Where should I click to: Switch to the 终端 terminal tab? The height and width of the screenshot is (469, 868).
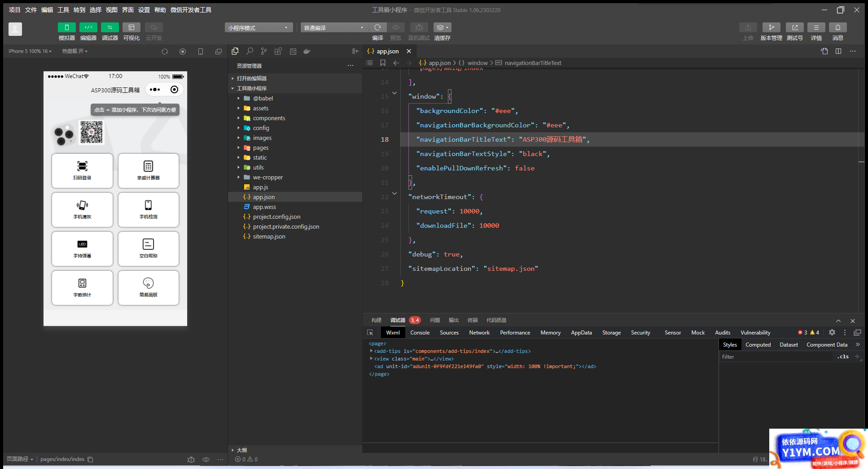(473, 320)
